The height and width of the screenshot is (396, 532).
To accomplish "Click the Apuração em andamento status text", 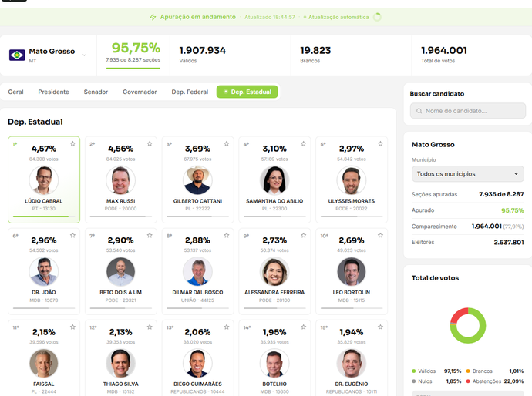I will pyautogui.click(x=198, y=17).
